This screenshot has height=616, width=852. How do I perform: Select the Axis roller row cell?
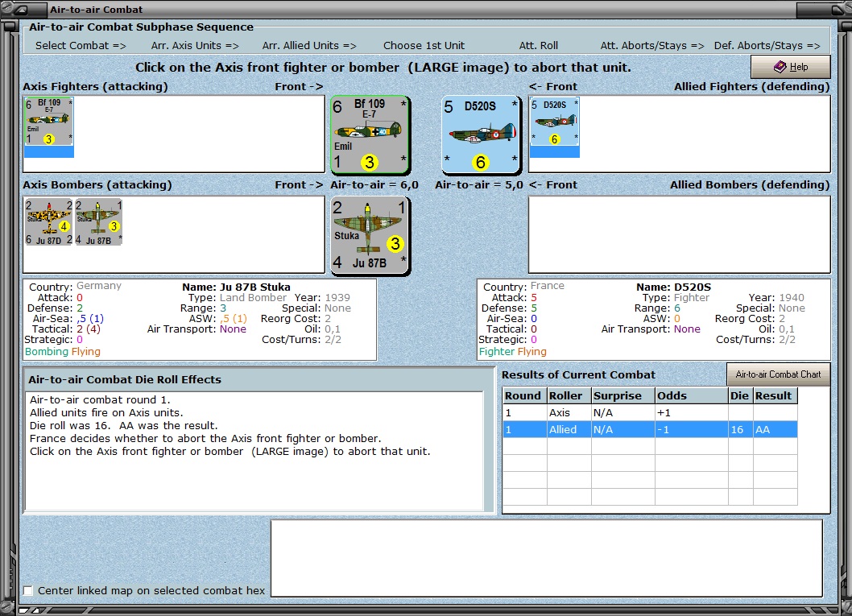coord(569,413)
